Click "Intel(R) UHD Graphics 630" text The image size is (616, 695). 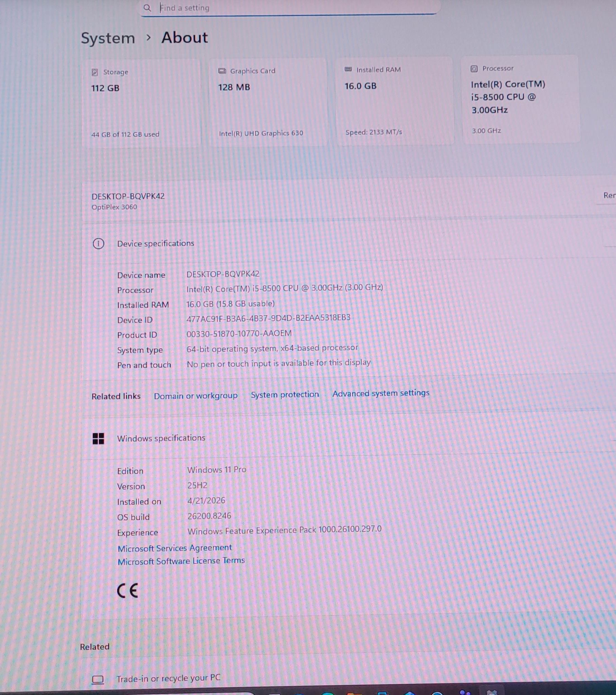tap(261, 133)
